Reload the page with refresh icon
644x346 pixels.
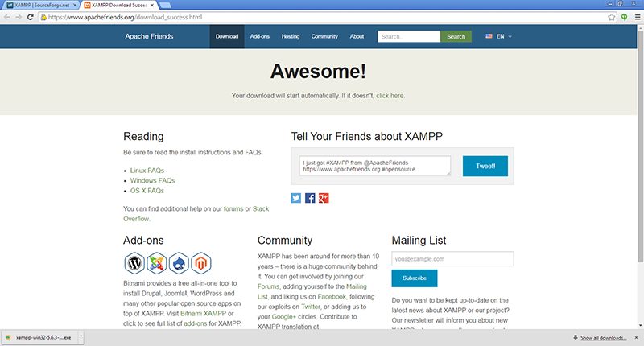click(x=30, y=17)
